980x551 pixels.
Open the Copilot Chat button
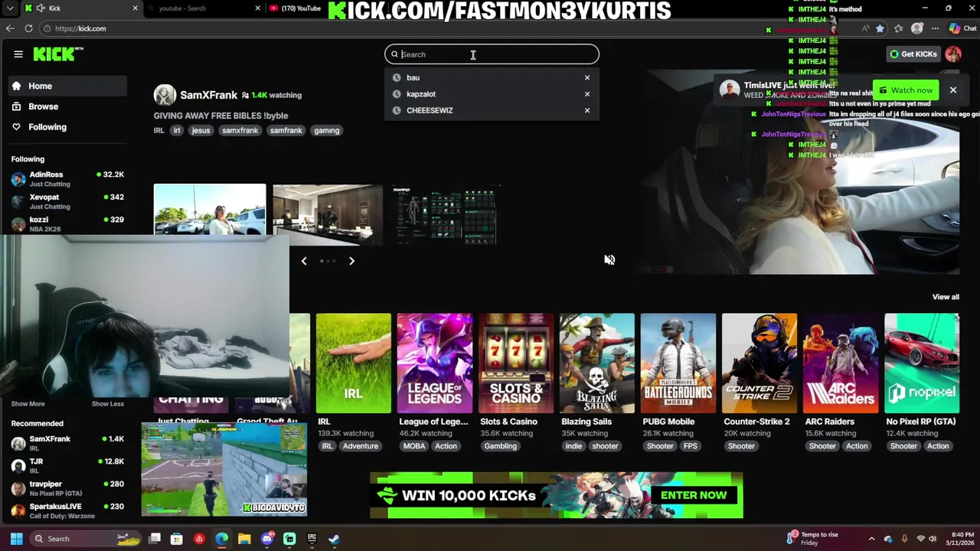click(962, 28)
